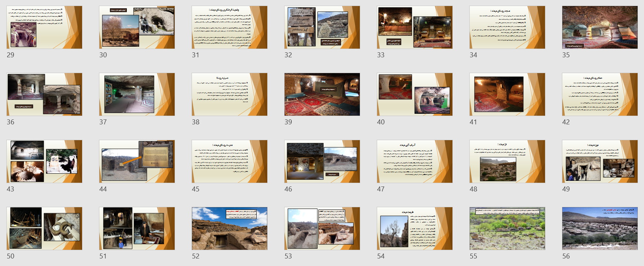The width and height of the screenshot is (644, 266).
Task: Select slide 55 green valley landscape
Action: coord(507,228)
